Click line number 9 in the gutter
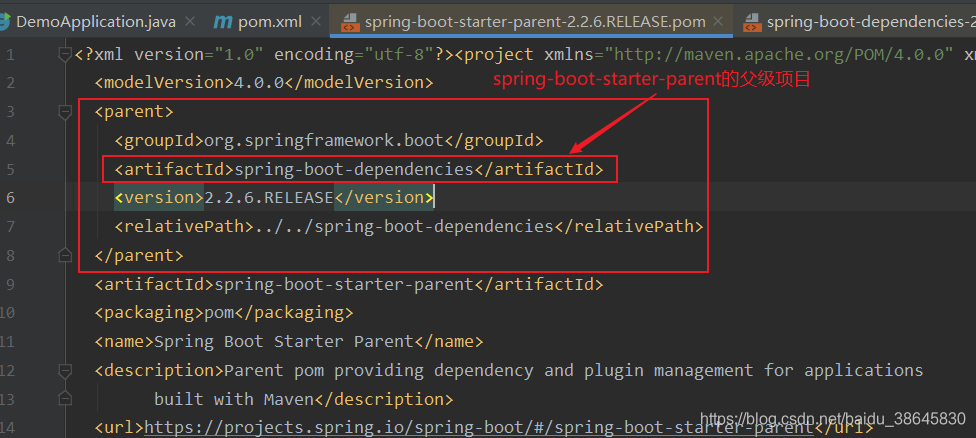 10,284
